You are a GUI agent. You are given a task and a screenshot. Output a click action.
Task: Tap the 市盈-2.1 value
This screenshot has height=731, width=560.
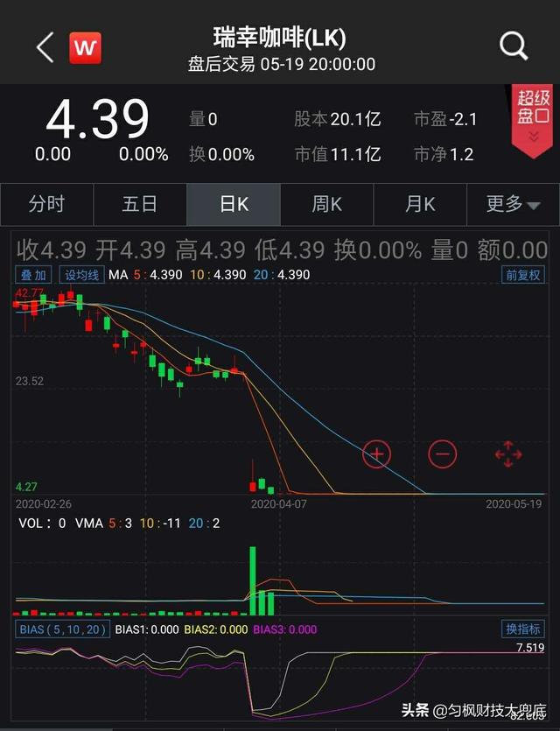[x=445, y=119]
